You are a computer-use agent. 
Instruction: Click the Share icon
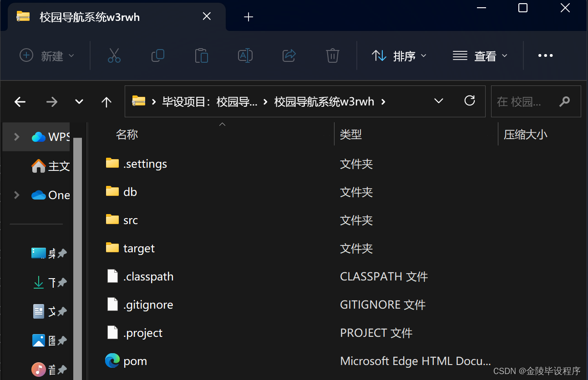(x=289, y=55)
